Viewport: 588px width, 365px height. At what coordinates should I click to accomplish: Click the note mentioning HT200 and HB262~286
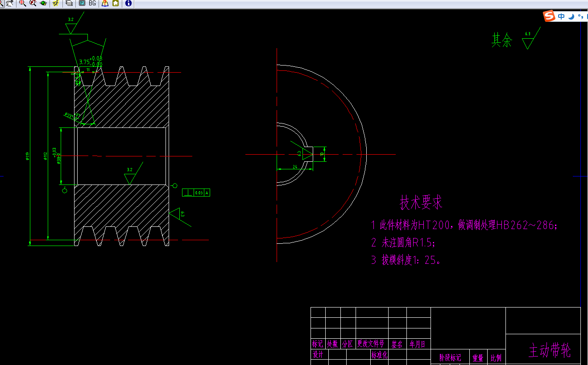tap(464, 226)
